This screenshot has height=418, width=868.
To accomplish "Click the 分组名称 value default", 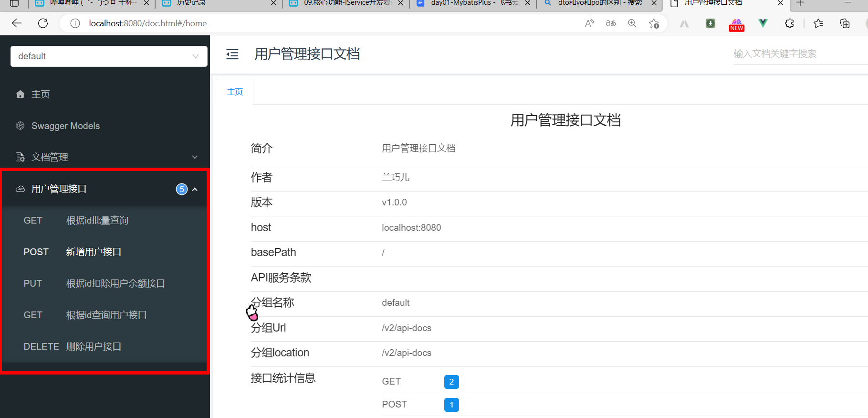I will click(396, 302).
